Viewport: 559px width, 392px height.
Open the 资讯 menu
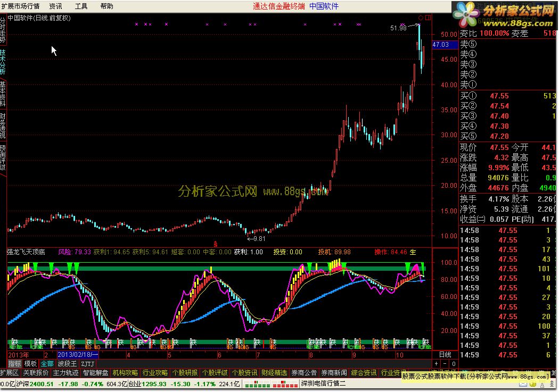point(55,6)
